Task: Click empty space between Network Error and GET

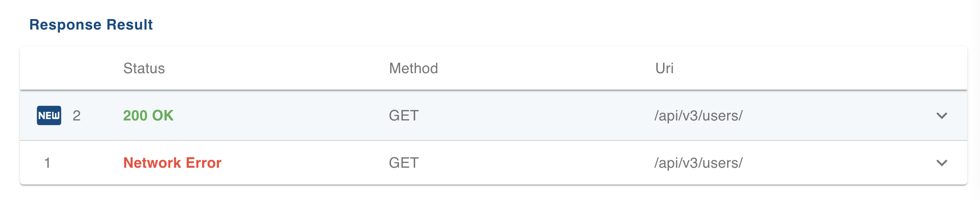Action: click(x=304, y=163)
